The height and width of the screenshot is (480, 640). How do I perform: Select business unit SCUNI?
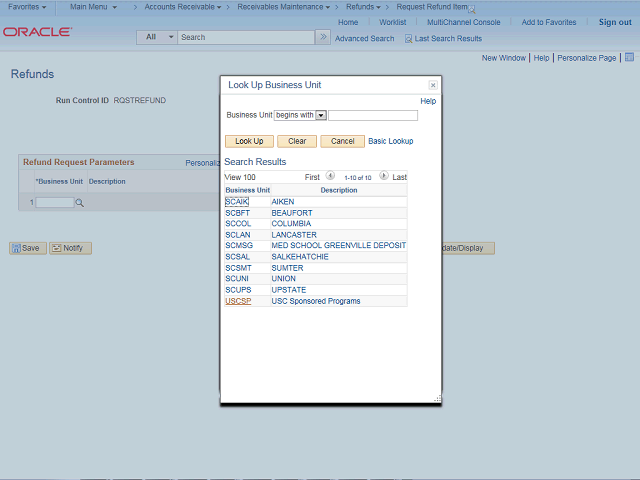point(237,278)
